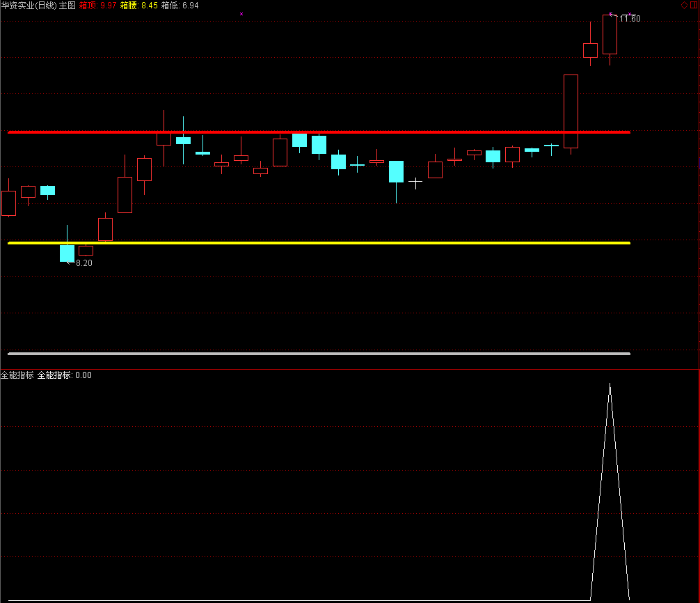Click the white 全能指标: 0.00 value readout
The image size is (700, 603).
click(x=64, y=375)
